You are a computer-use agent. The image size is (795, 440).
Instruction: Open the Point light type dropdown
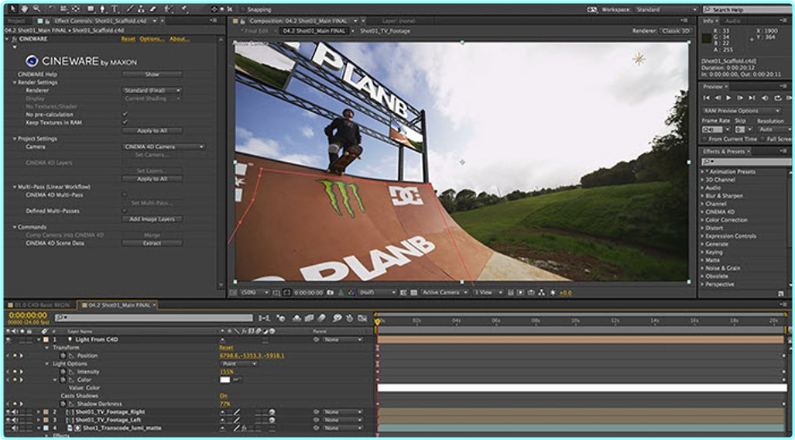coord(239,364)
